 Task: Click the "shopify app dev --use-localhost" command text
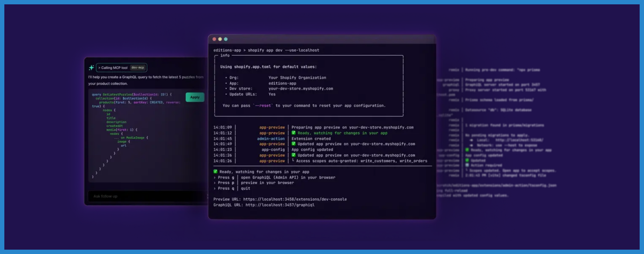coord(283,50)
